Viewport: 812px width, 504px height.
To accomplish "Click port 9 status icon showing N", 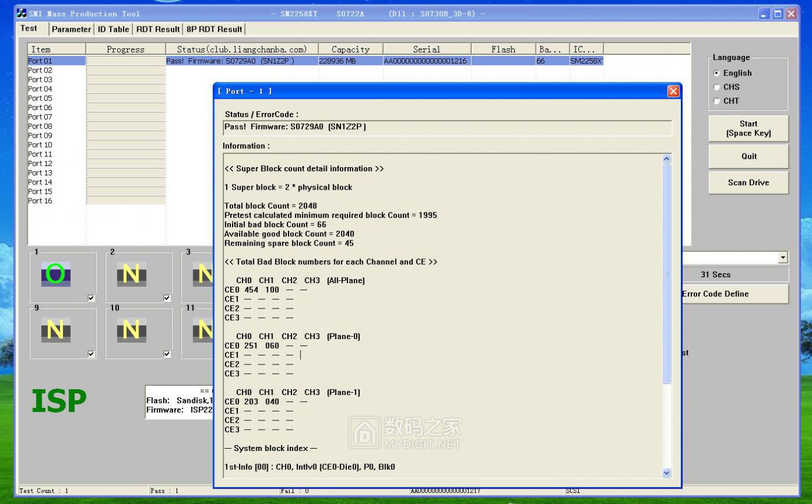I will (56, 330).
